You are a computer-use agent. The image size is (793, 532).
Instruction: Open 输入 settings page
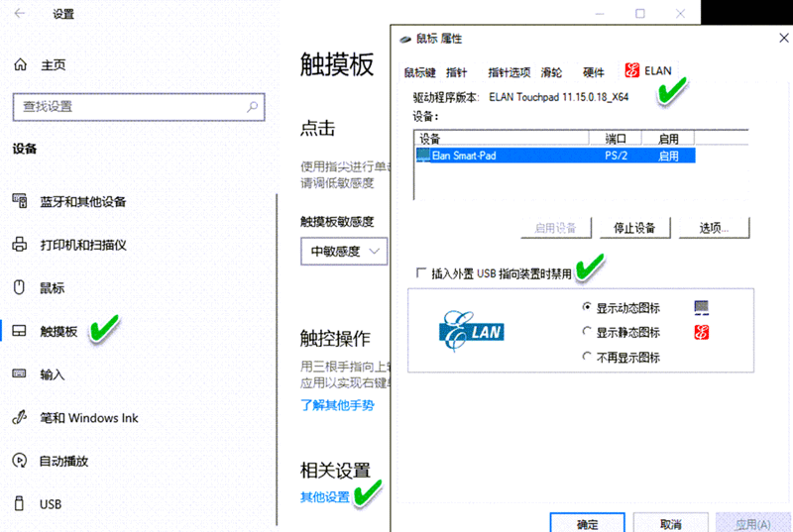53,374
